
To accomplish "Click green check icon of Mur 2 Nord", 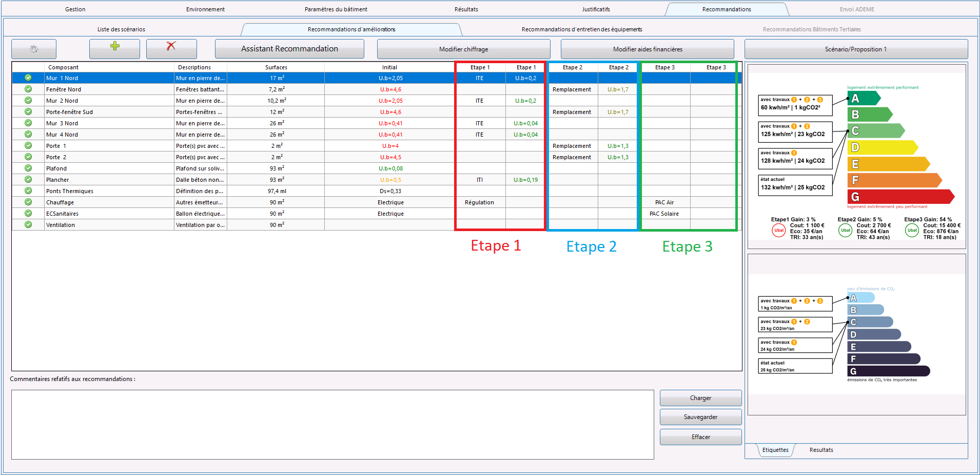I will pos(28,101).
